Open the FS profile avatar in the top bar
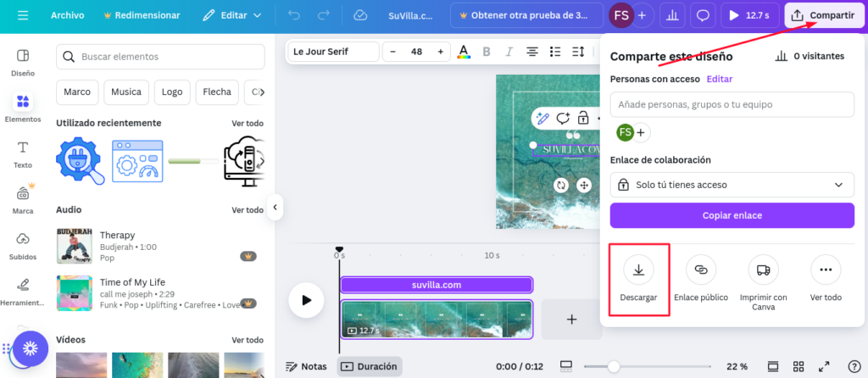868x378 pixels. 621,15
